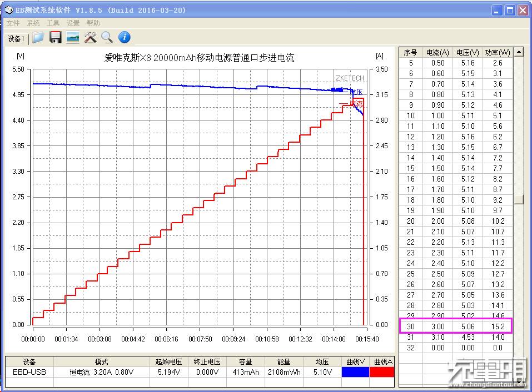Open the 文件 menu
The width and height of the screenshot is (532, 392).
pos(13,23)
